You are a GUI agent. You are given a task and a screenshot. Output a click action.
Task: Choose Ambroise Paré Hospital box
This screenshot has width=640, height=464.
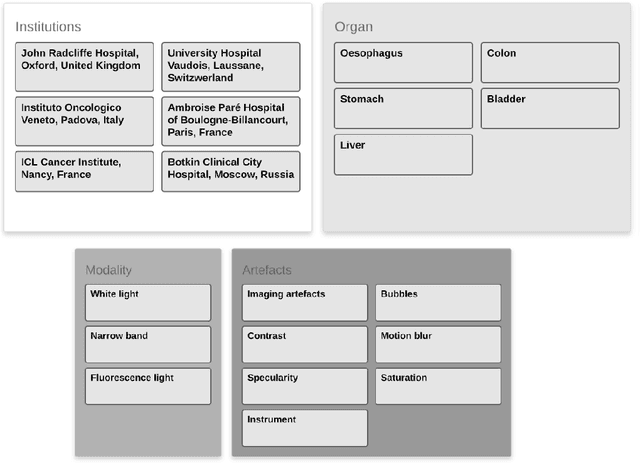230,120
